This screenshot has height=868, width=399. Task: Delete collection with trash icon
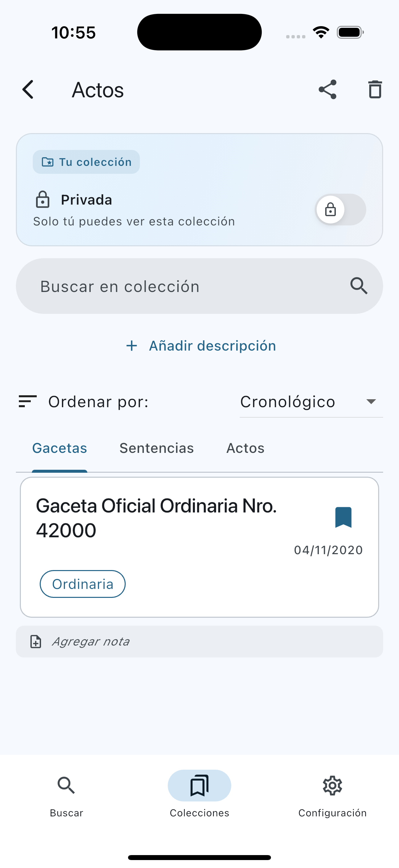375,90
